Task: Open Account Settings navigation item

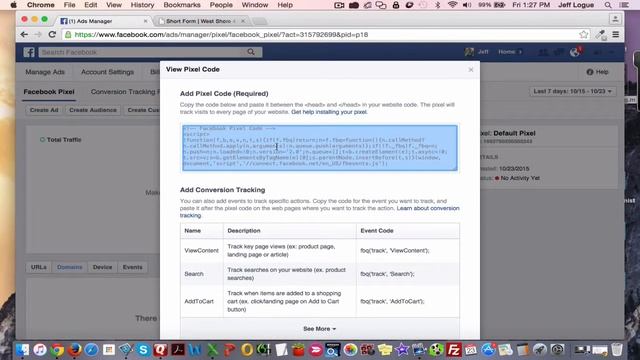Action: 107,72
